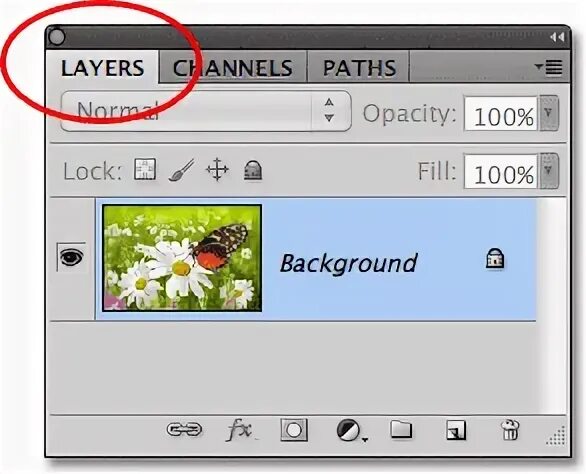
Task: Toggle lock all
Action: (x=253, y=170)
